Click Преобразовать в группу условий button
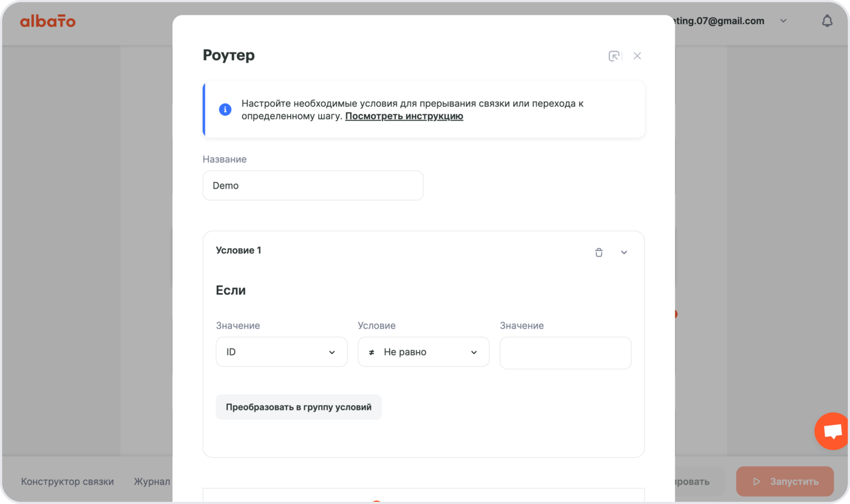The width and height of the screenshot is (850, 504). point(299,407)
